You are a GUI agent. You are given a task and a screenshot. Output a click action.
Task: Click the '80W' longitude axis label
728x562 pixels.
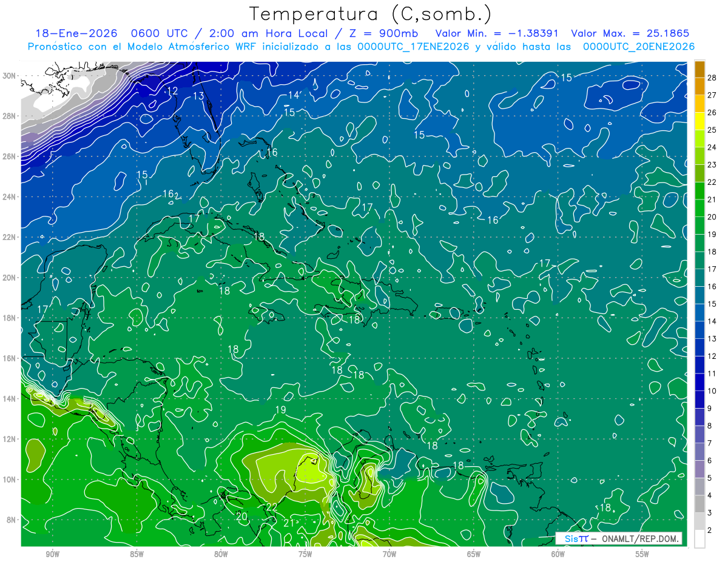pyautogui.click(x=221, y=555)
